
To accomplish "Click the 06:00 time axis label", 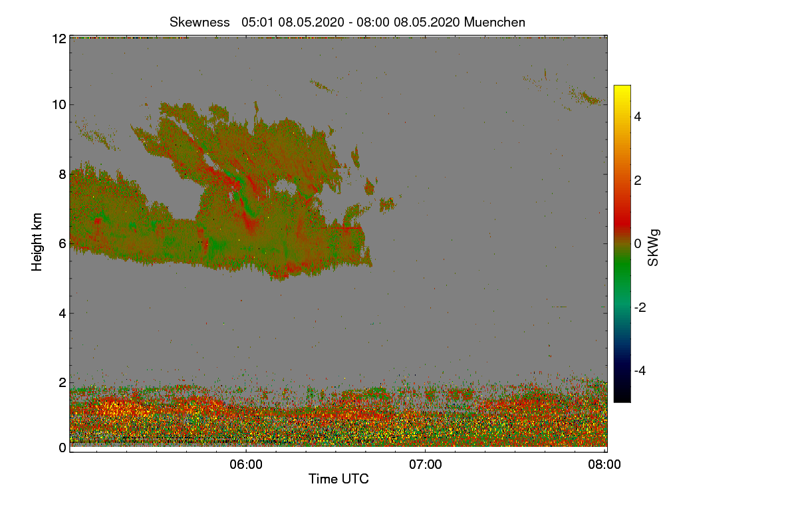I will (246, 465).
